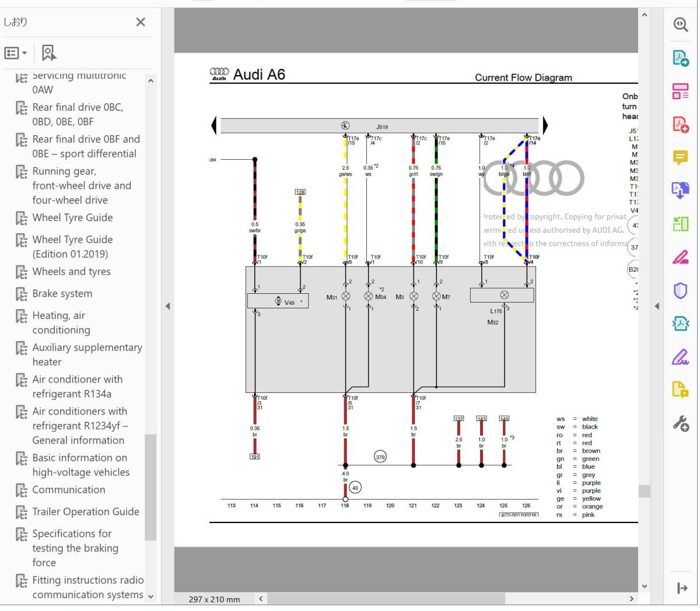Open the search and zoom tool in right pane
Viewport: 700px width, 611px height.
680,24
